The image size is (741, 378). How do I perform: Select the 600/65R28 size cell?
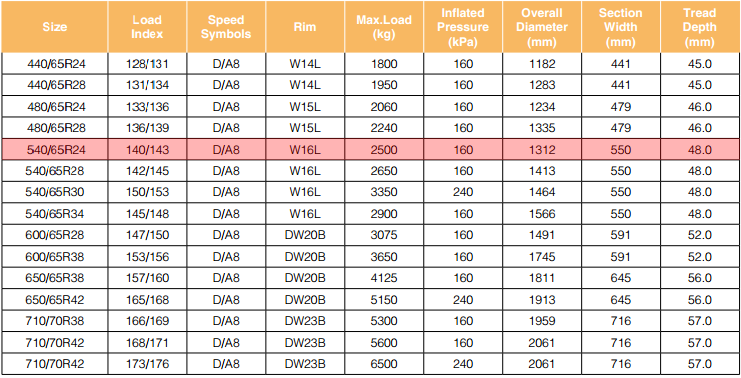(x=55, y=235)
